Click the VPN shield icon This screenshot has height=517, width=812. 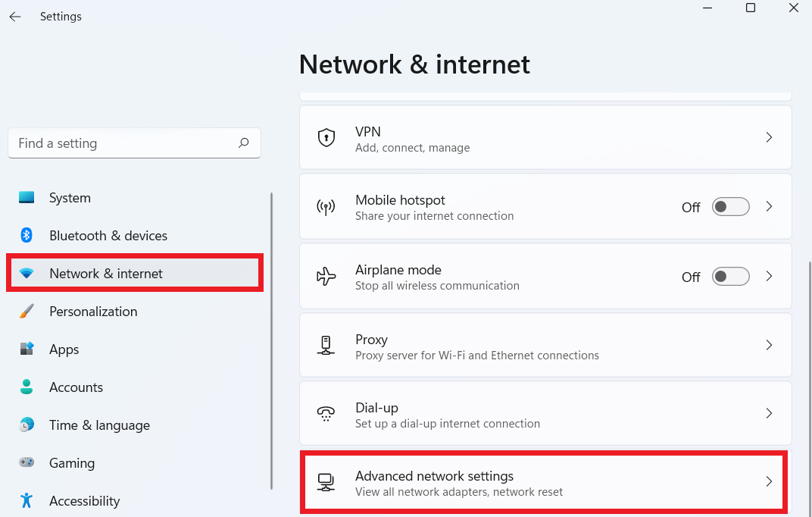tap(326, 138)
